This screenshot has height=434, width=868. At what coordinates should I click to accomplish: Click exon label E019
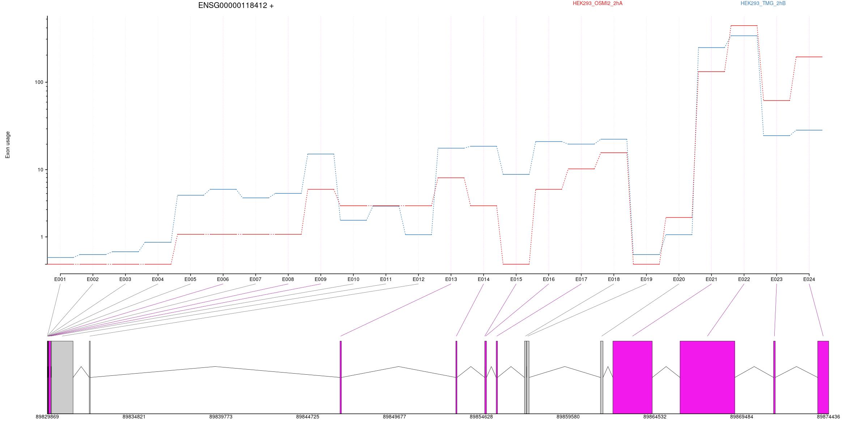coord(646,279)
